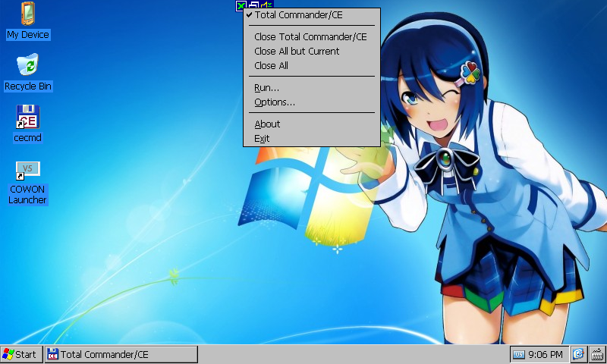Select About in the menu
Viewport: 607px width, 364px height.
click(312, 124)
